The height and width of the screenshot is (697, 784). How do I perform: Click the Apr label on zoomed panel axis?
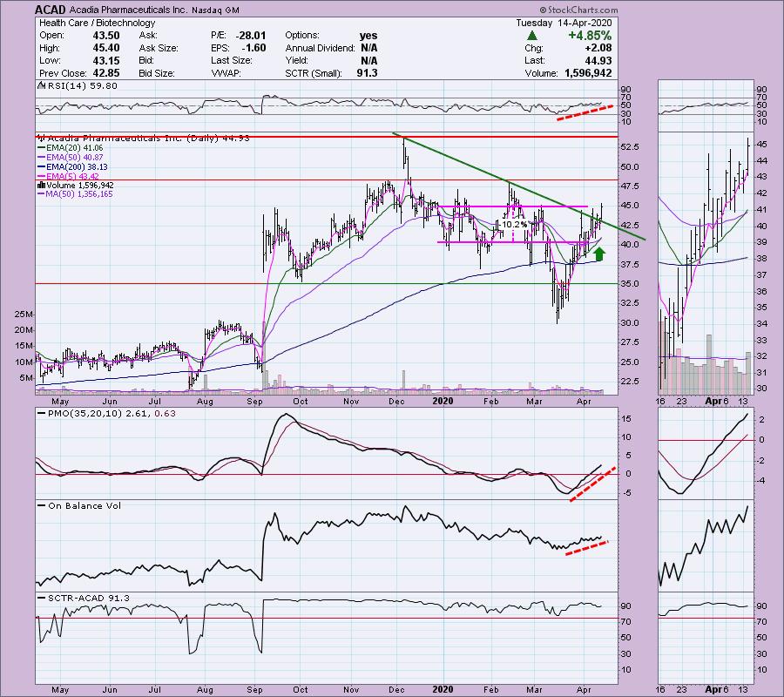click(x=712, y=401)
